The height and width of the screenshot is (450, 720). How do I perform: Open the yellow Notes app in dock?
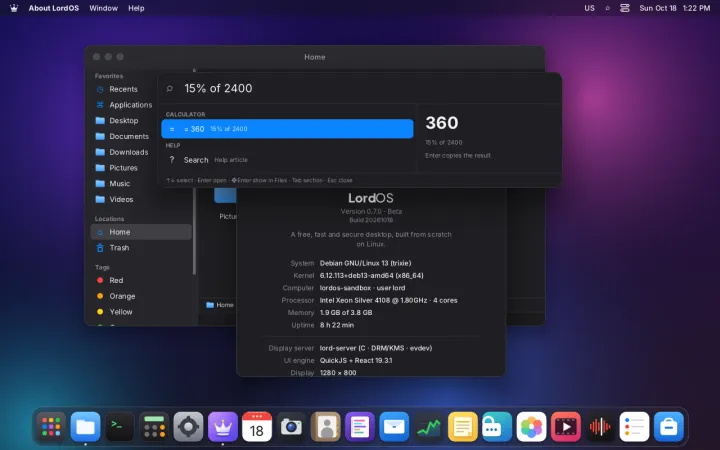click(x=463, y=427)
